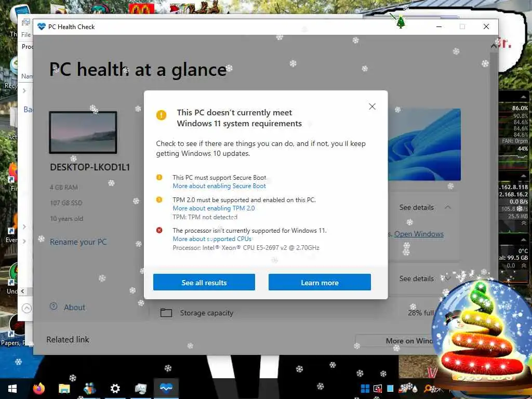Open the About link in PC Health Check
The height and width of the screenshot is (399, 532).
coord(74,308)
